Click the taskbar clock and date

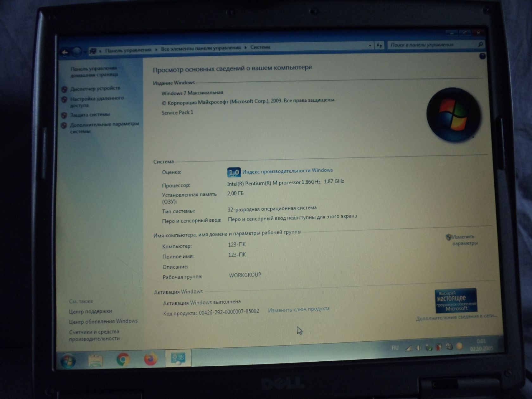(x=481, y=345)
